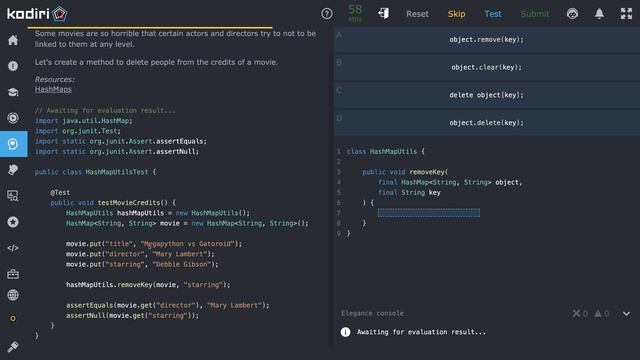The height and width of the screenshot is (360, 640).
Task: Click the '@Test' annotation line
Action: point(60,192)
